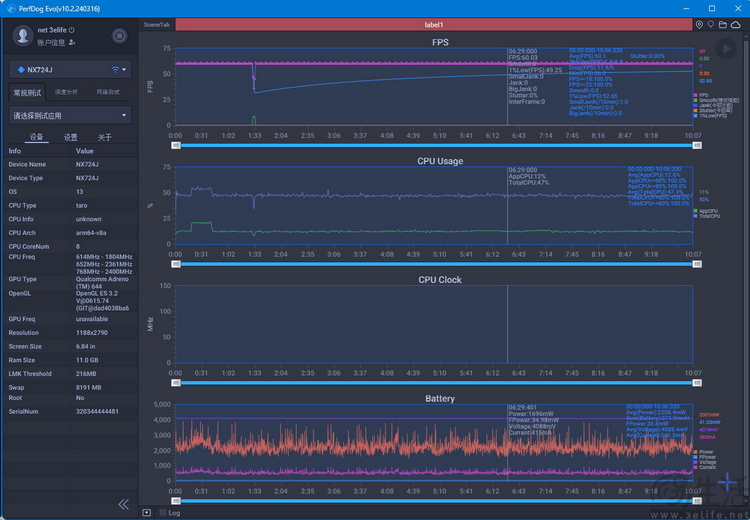Click the 账户信息 account link
Image resolution: width=750 pixels, height=520 pixels.
pos(51,43)
